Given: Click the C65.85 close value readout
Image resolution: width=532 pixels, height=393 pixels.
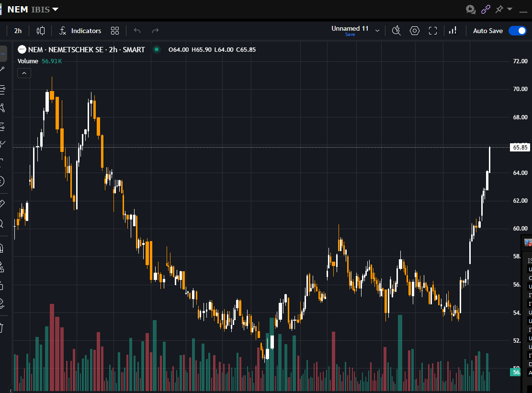Looking at the screenshot, I should pyautogui.click(x=246, y=49).
